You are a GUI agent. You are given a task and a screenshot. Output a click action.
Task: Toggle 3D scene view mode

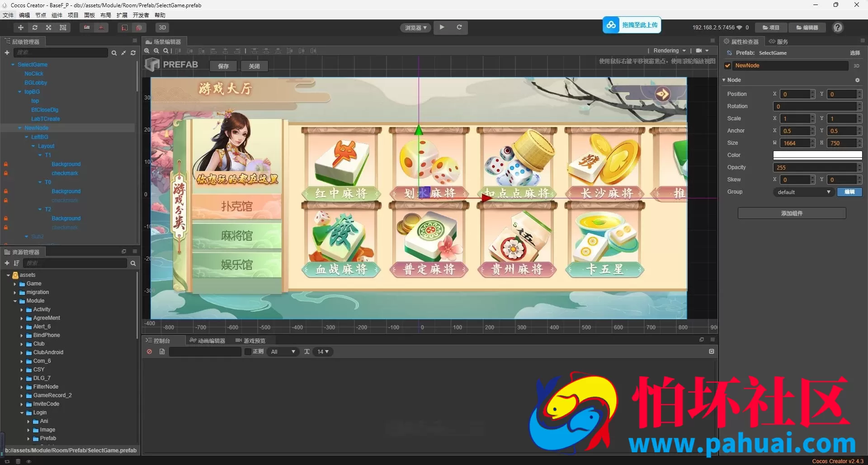click(162, 28)
